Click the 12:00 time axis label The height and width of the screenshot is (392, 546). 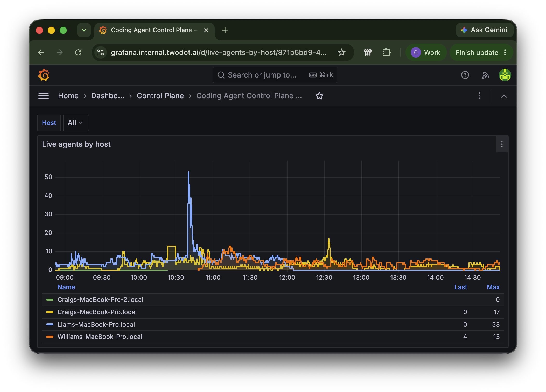pyautogui.click(x=287, y=278)
